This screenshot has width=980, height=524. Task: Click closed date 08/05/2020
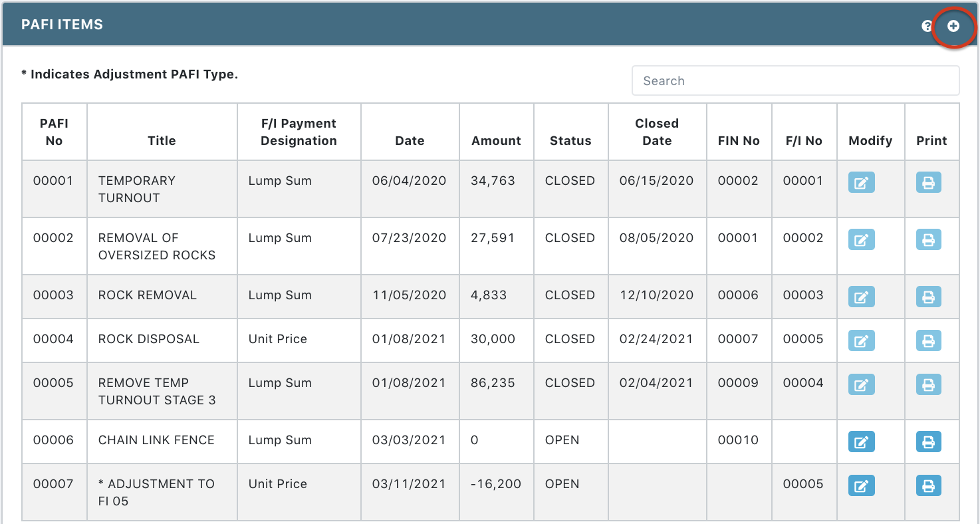(657, 237)
